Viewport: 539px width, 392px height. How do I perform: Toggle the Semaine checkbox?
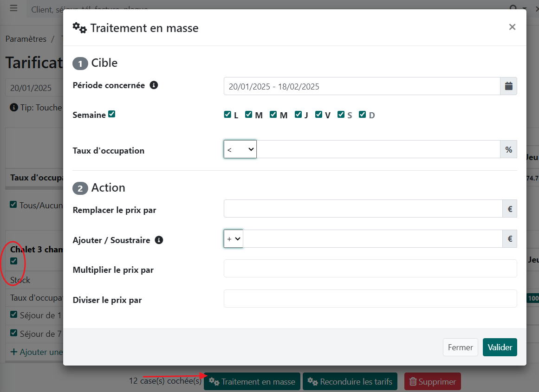[x=112, y=114]
